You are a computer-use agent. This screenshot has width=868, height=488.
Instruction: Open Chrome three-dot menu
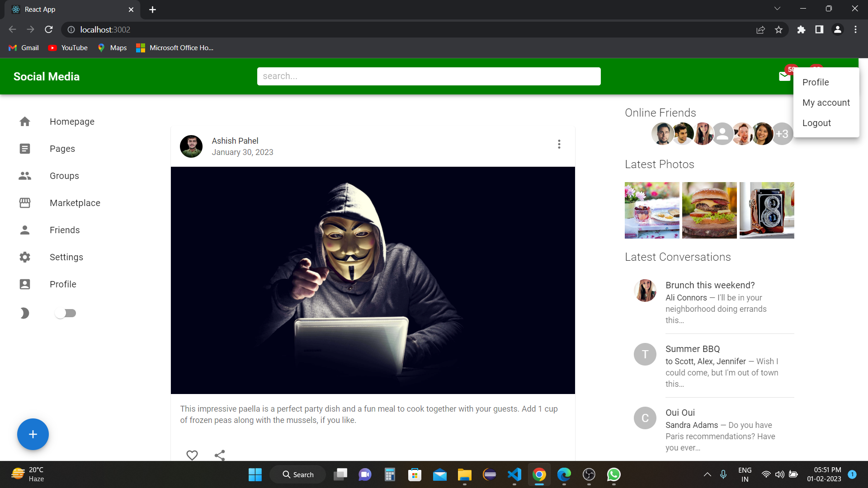tap(855, 29)
